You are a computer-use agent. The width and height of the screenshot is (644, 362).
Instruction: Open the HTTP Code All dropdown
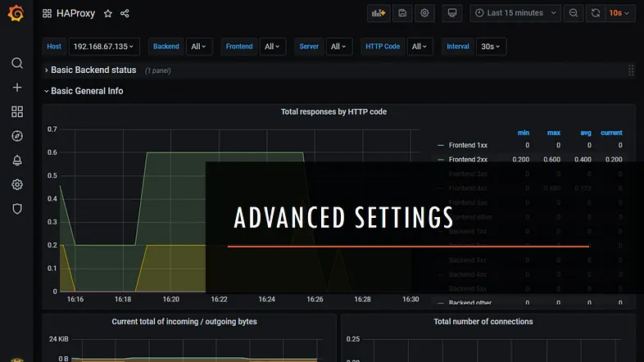coord(420,47)
